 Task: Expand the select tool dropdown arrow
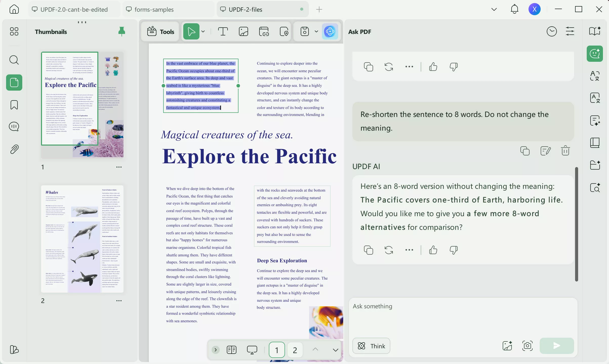tap(203, 32)
